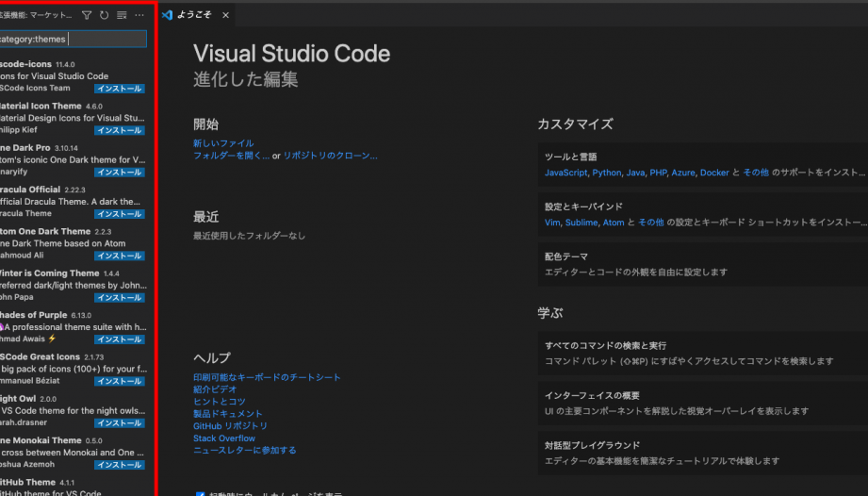Viewport: 868px width, 496px height.
Task: Open the Dracula Official entry
Action: pyautogui.click(x=74, y=201)
